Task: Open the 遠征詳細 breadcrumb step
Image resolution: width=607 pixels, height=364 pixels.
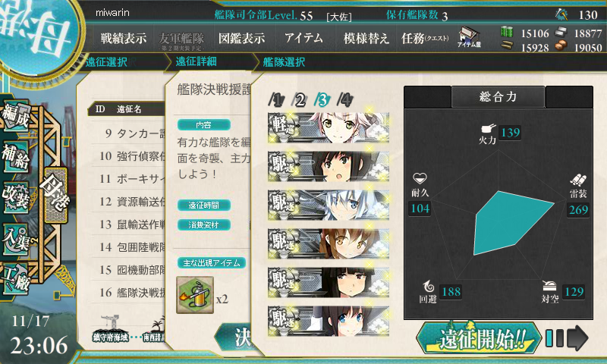Action: [x=196, y=61]
